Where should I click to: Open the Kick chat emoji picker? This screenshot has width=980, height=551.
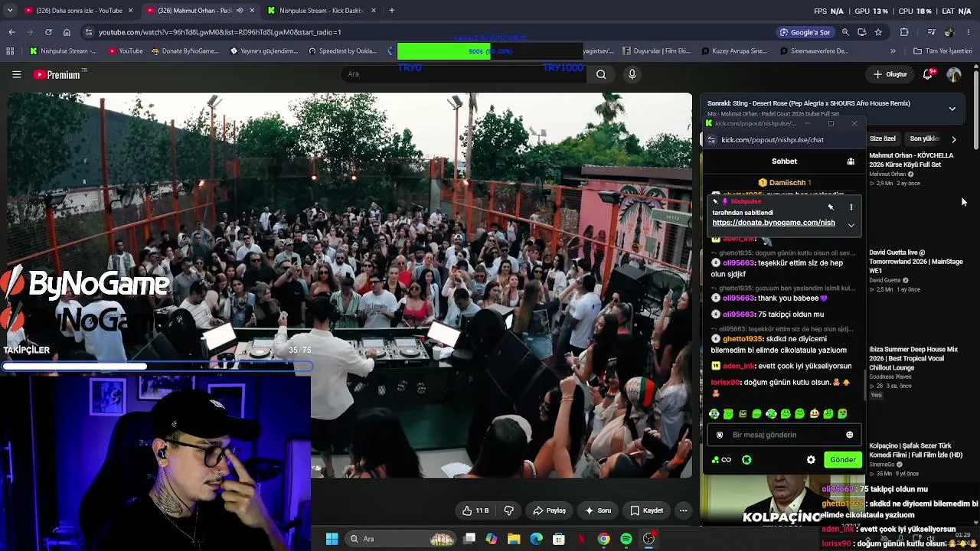pyautogui.click(x=849, y=435)
